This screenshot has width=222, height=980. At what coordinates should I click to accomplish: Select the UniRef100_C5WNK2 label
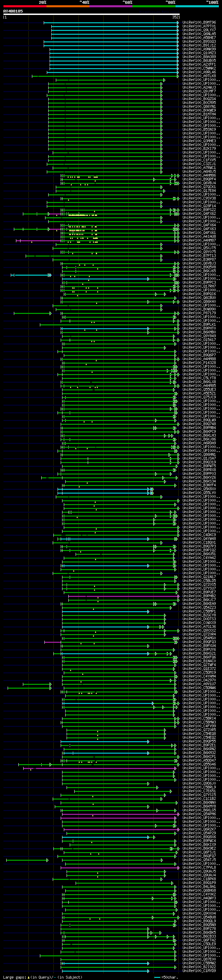199,68
